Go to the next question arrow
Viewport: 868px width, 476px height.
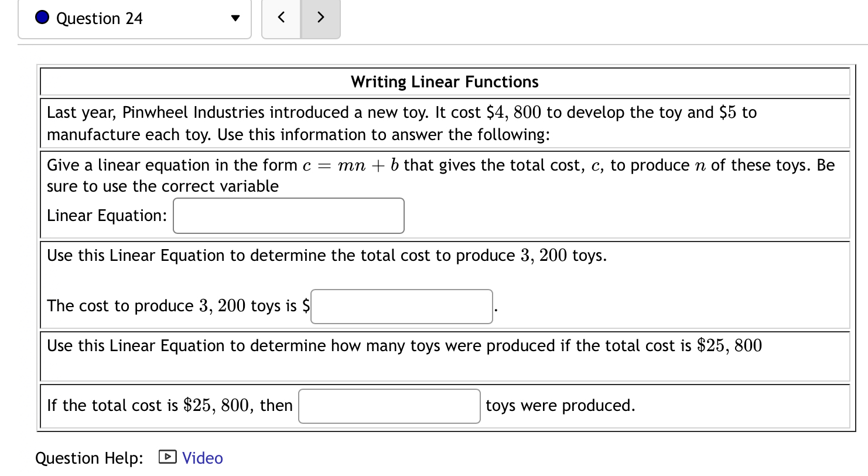coord(320,19)
